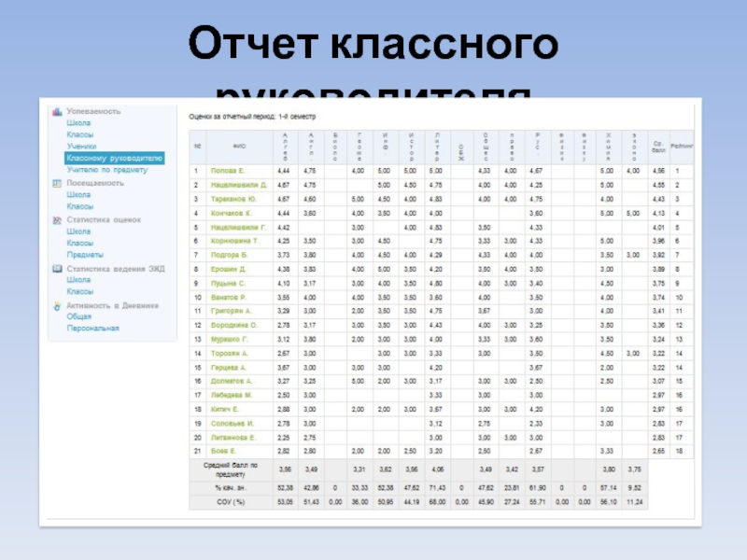Click the 68,00 СОУ cell
This screenshot has height=560, width=747.
coord(437,502)
